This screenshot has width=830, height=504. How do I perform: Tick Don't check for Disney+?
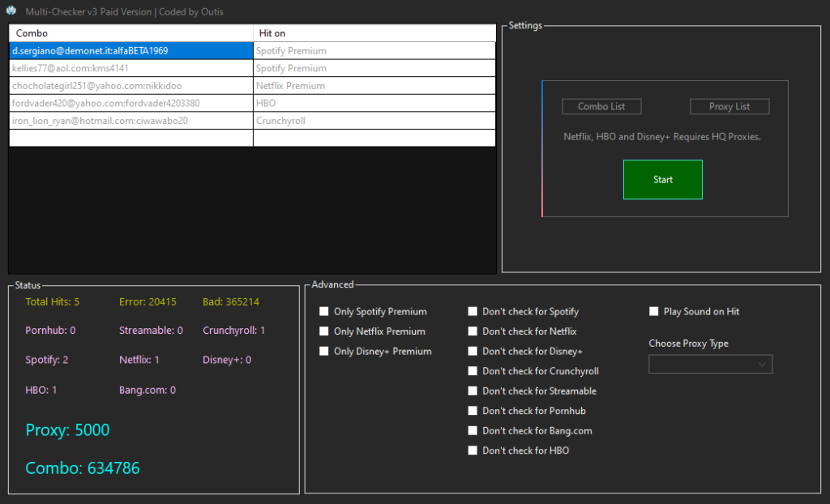[x=473, y=351]
